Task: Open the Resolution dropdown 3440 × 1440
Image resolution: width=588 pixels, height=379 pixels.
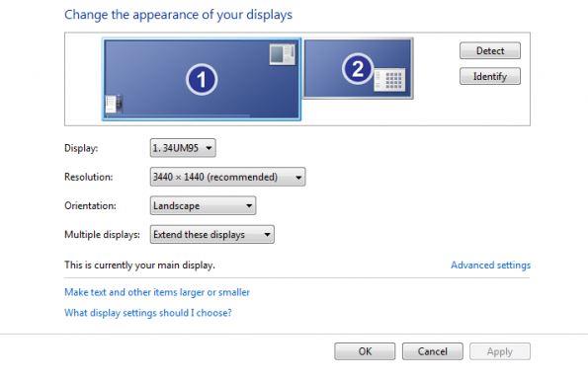Action: (227, 177)
